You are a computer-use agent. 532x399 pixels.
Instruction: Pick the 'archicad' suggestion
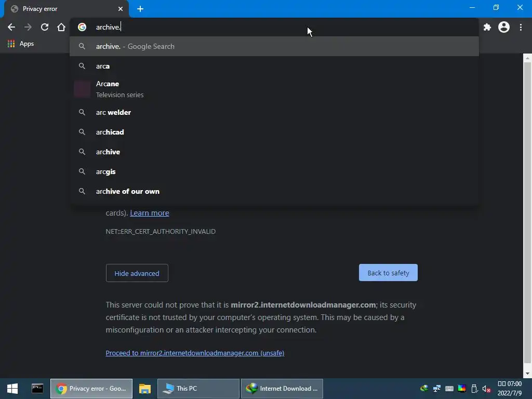274,132
